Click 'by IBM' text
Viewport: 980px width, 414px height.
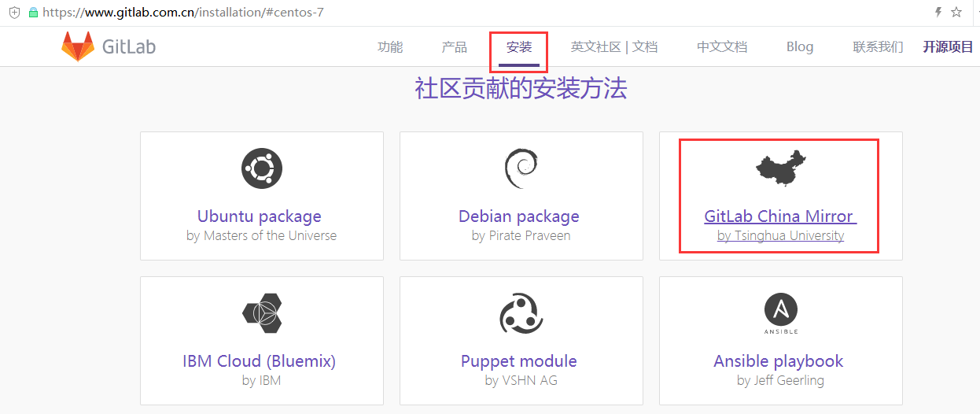(262, 380)
